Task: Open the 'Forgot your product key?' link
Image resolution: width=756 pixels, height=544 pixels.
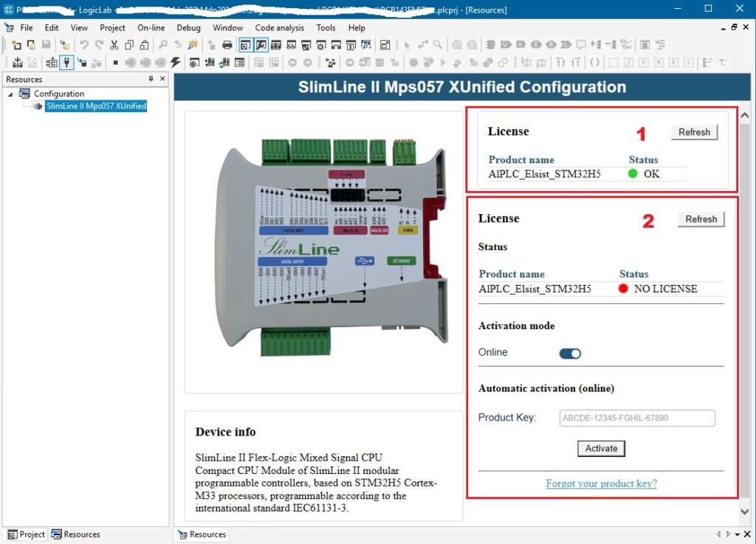Action: 601,483
